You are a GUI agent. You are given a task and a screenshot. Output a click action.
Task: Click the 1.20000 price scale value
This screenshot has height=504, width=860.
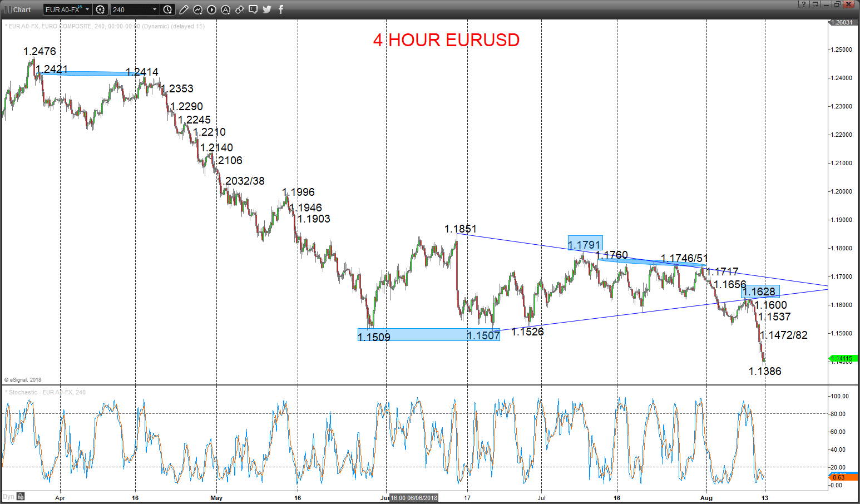[842, 191]
